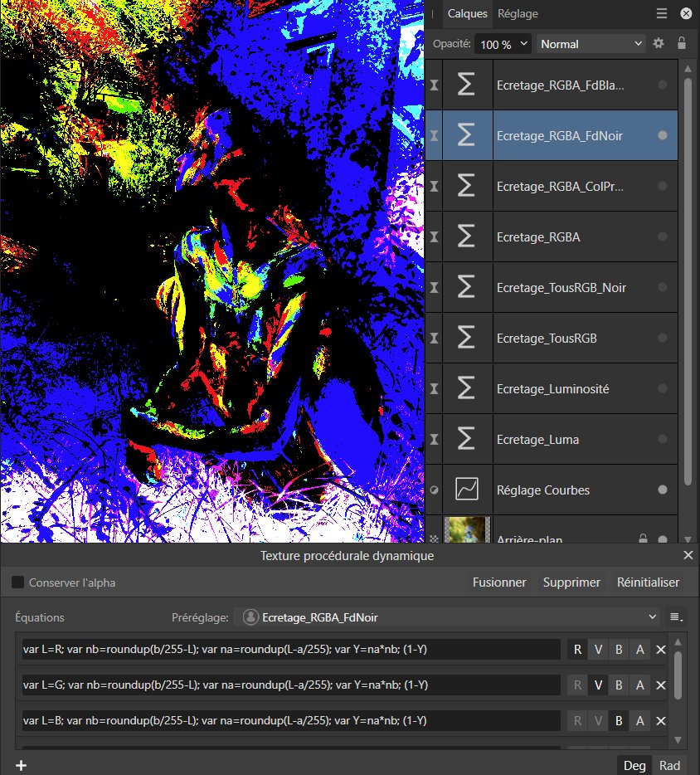Click sigma icon of Ecretage_RGBA_FdNoir layer
The height and width of the screenshot is (775, 700).
(x=466, y=135)
